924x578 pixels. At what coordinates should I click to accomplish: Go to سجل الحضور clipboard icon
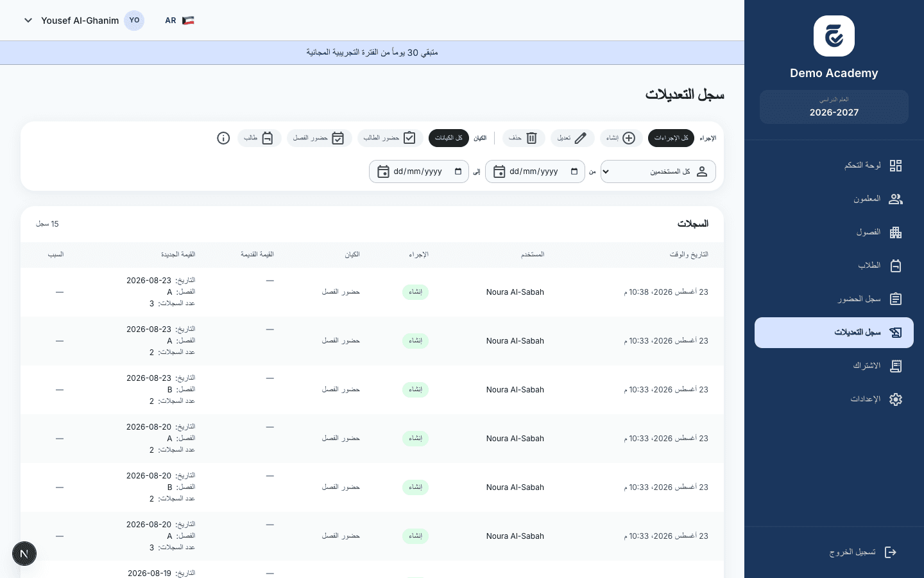(x=896, y=299)
